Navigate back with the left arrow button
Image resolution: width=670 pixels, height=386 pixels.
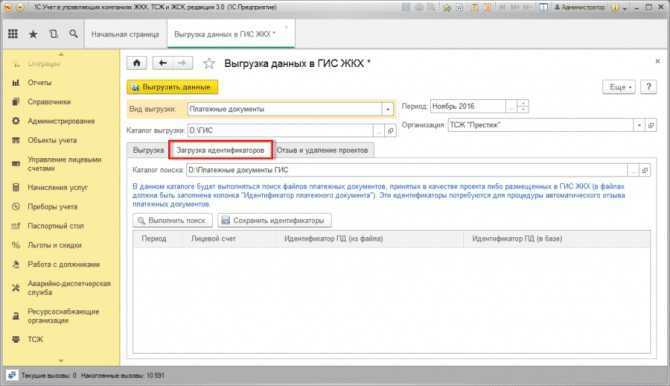[x=162, y=63]
